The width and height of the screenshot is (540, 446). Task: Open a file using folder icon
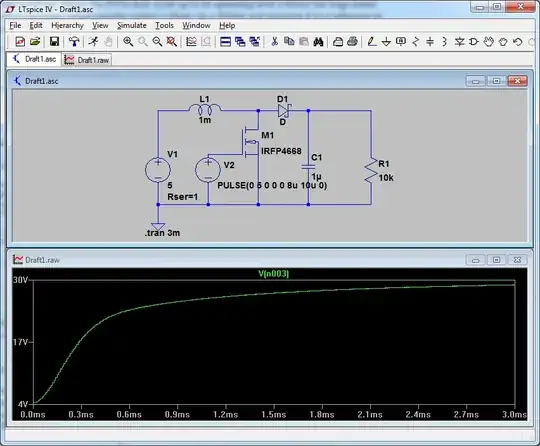[35, 42]
